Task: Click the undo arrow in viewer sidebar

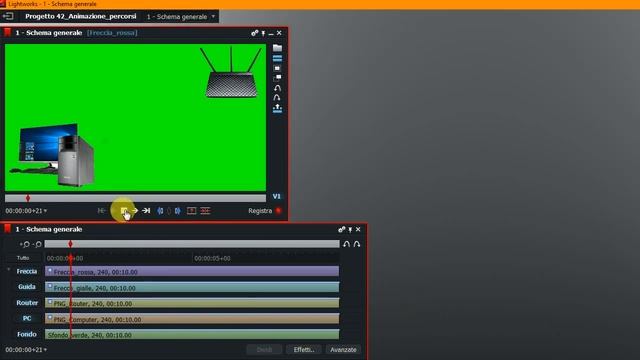Action: [x=277, y=88]
